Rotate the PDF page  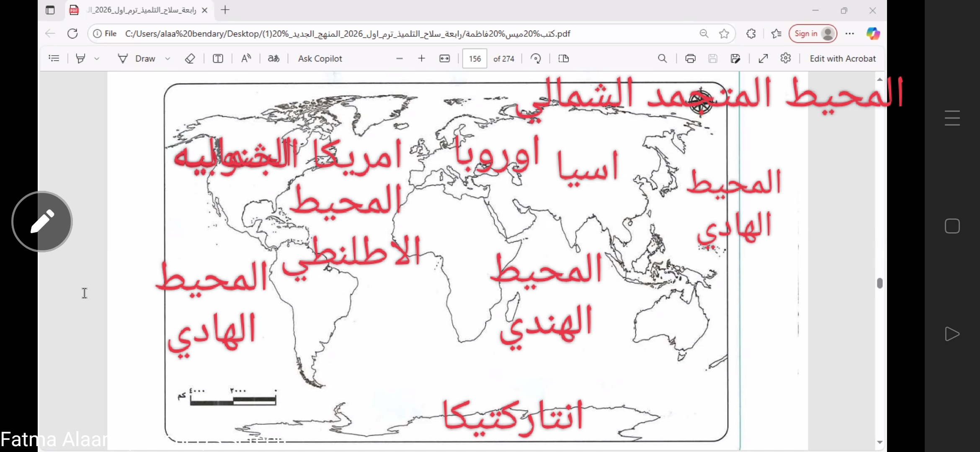536,59
